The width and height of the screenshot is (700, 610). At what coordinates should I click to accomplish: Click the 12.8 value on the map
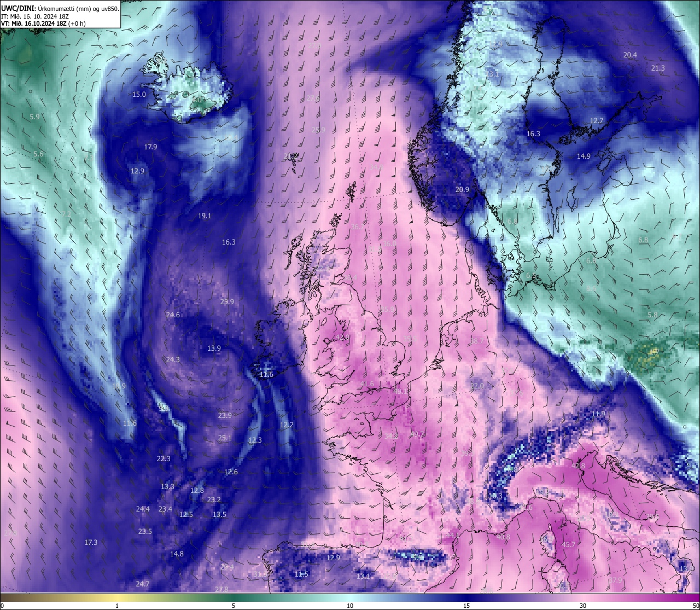[x=197, y=490]
